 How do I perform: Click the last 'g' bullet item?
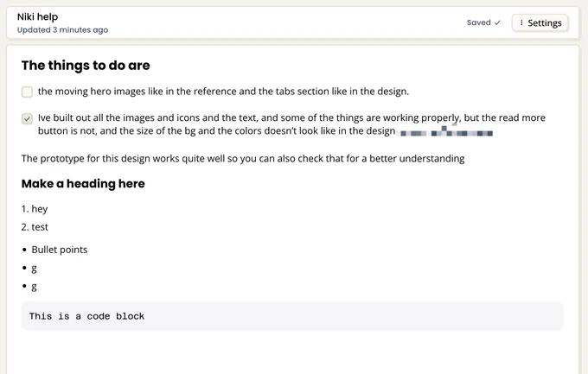(34, 287)
